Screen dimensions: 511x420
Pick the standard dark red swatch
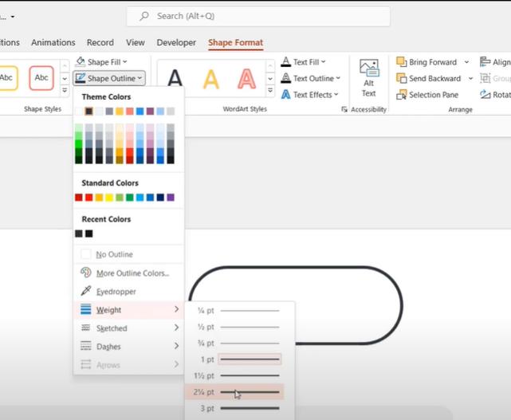click(79, 197)
